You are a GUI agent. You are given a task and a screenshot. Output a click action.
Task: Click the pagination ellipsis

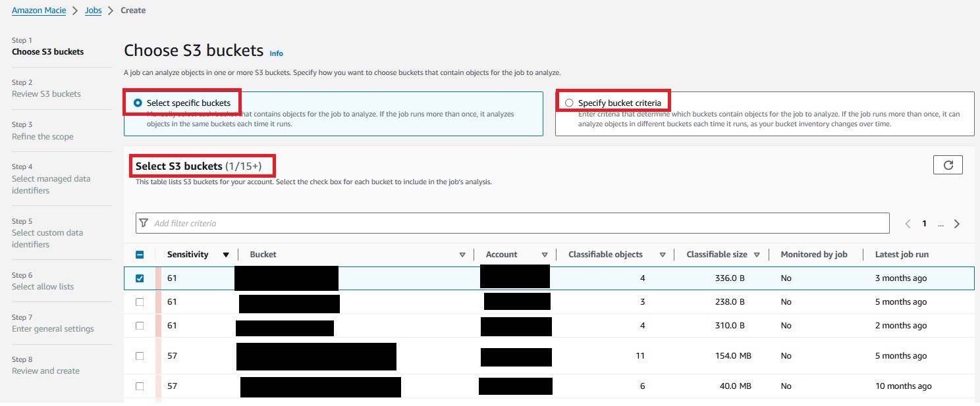940,225
